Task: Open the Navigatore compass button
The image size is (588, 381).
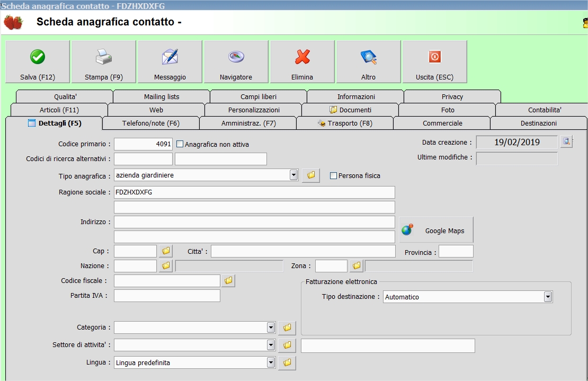Action: tap(236, 61)
